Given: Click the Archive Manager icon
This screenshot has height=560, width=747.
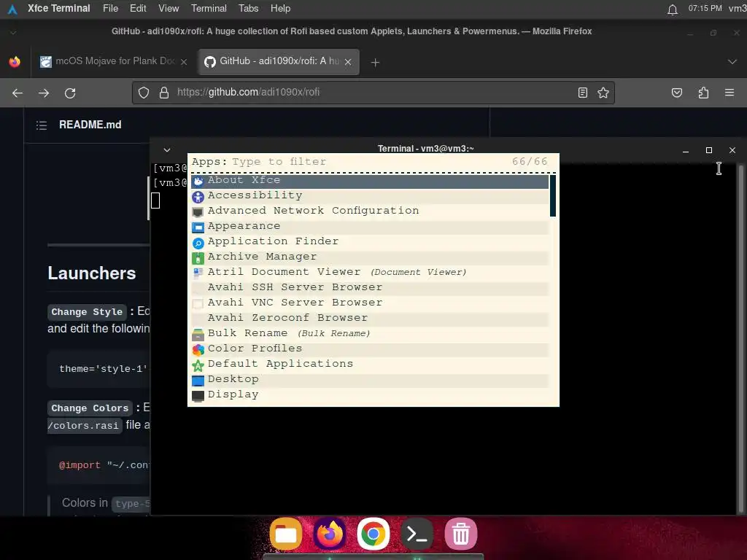Looking at the screenshot, I should (x=198, y=258).
